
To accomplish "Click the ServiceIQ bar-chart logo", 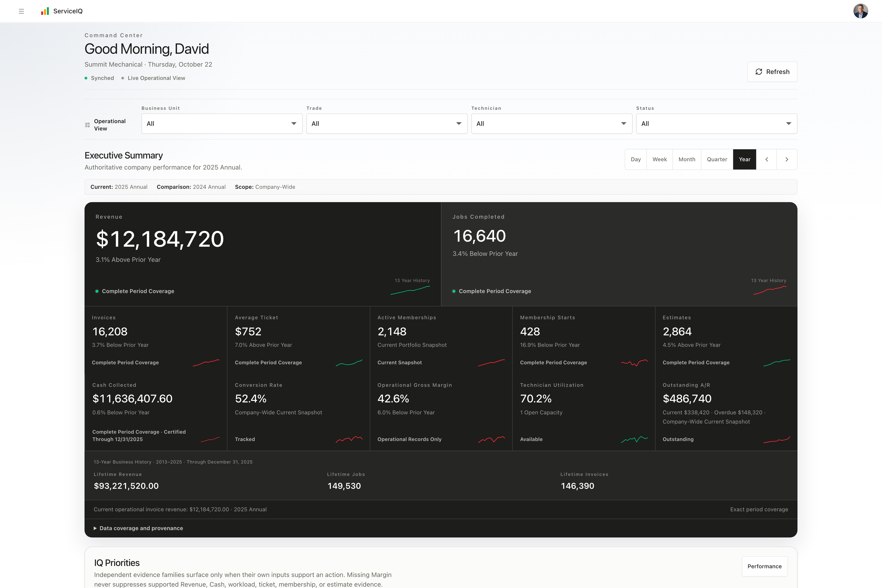I will click(x=45, y=11).
